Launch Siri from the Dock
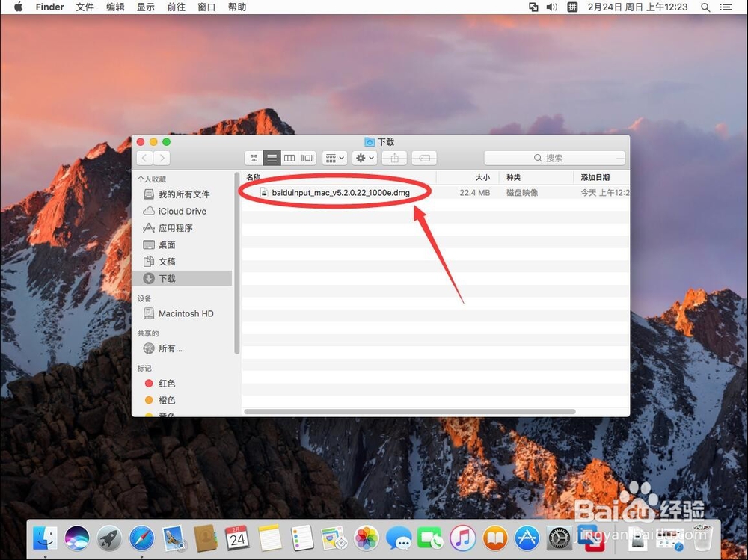The height and width of the screenshot is (560, 748). (x=77, y=538)
